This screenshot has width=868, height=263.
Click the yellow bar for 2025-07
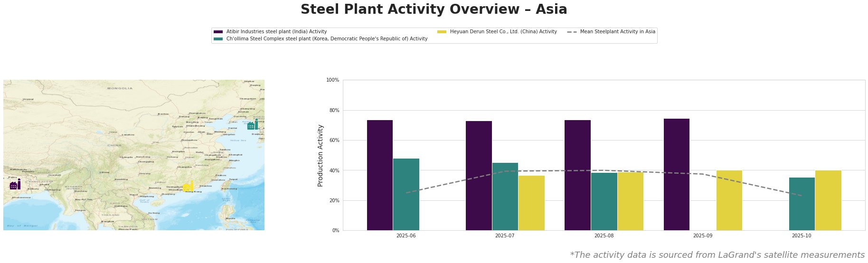point(531,203)
